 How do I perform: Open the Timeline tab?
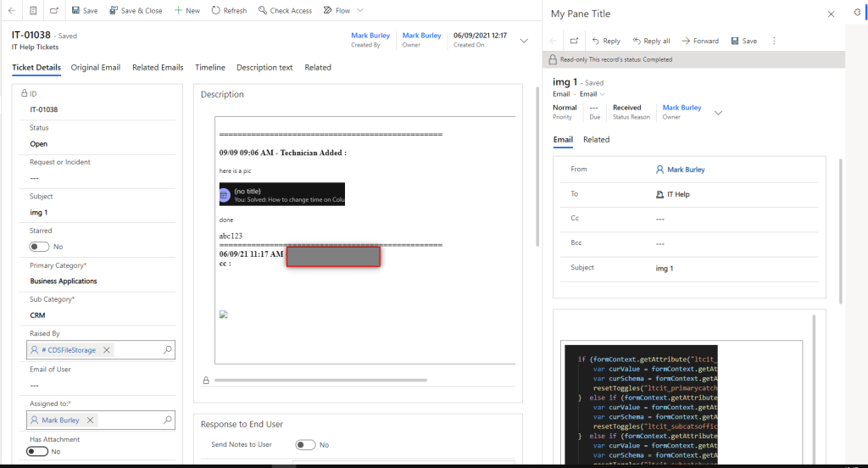click(210, 68)
